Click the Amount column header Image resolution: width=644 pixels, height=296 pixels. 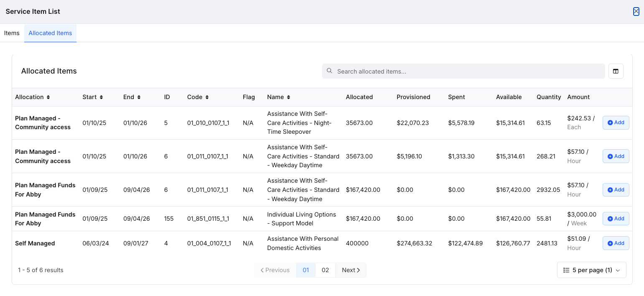tap(578, 97)
